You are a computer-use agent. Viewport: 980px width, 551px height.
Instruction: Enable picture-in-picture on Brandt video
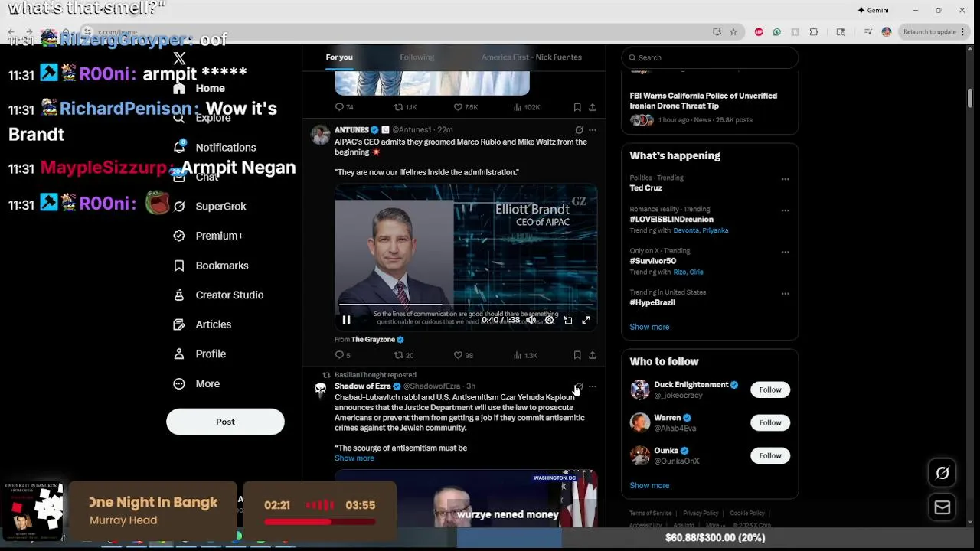coord(567,321)
